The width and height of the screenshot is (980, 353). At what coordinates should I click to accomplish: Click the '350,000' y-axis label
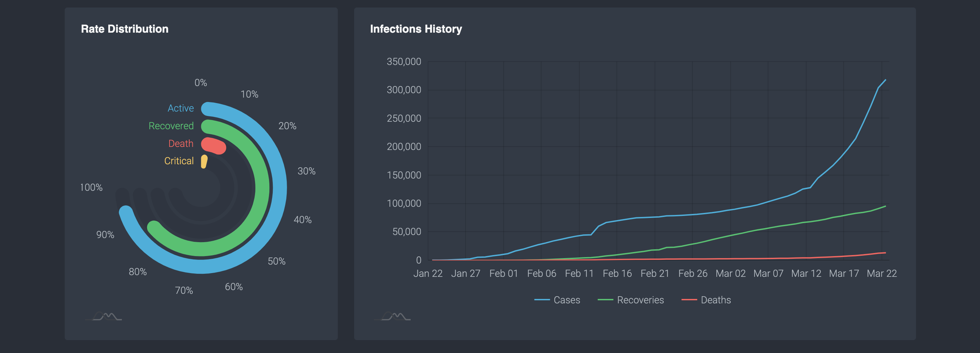pos(404,62)
